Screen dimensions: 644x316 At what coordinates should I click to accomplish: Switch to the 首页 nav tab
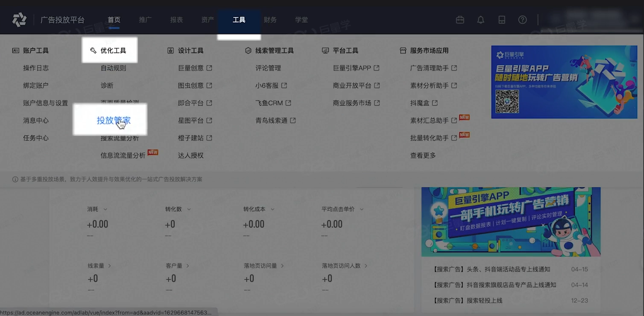tap(114, 20)
